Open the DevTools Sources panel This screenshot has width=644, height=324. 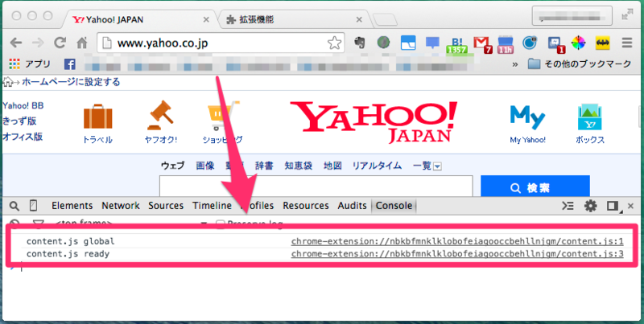tap(166, 206)
